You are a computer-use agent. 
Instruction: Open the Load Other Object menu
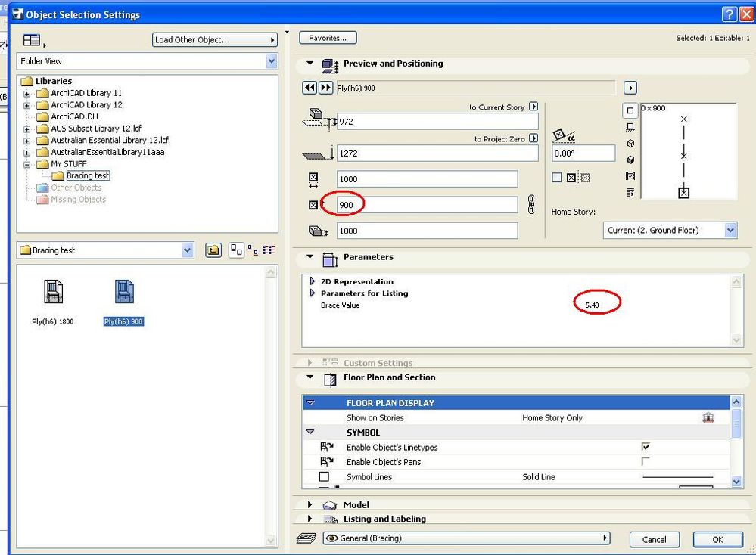(215, 40)
